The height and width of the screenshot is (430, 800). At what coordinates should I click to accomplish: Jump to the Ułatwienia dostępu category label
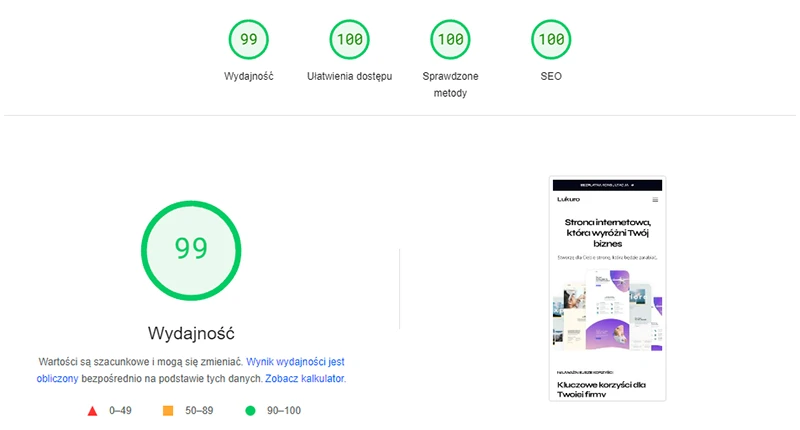tap(349, 76)
